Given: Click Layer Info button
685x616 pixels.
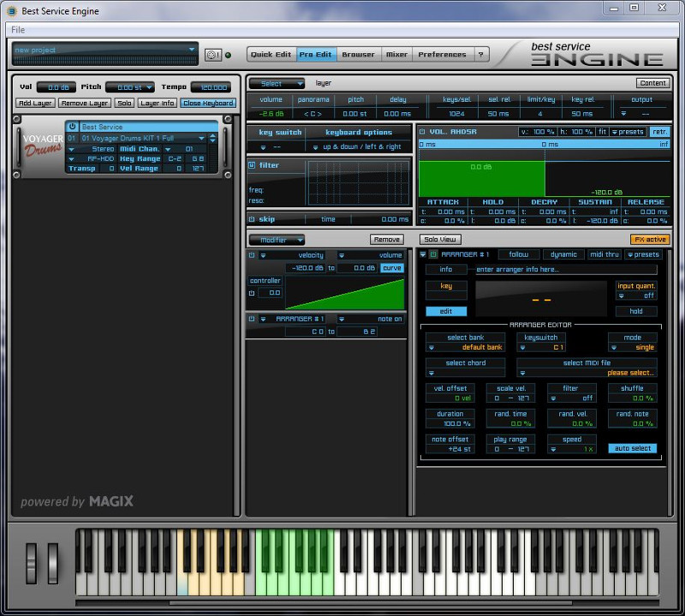Looking at the screenshot, I should pos(158,103).
